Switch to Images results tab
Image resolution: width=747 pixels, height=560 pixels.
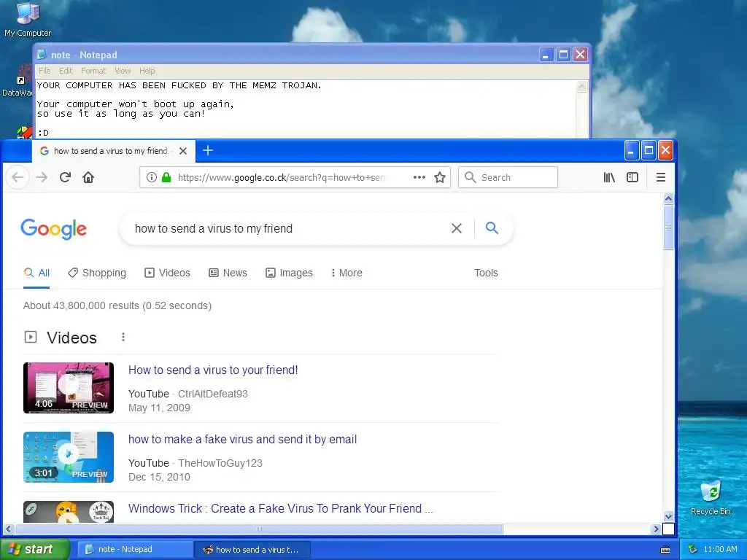[289, 273]
